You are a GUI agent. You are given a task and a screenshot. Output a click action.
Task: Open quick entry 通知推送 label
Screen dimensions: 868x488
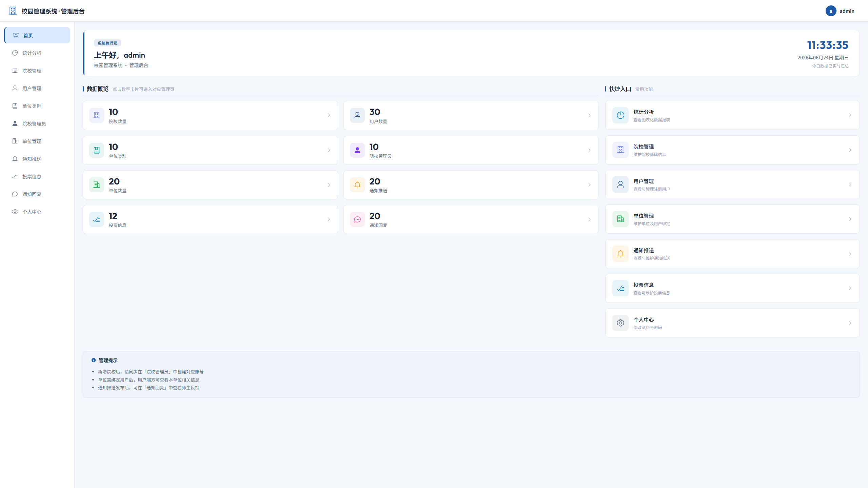(x=644, y=250)
